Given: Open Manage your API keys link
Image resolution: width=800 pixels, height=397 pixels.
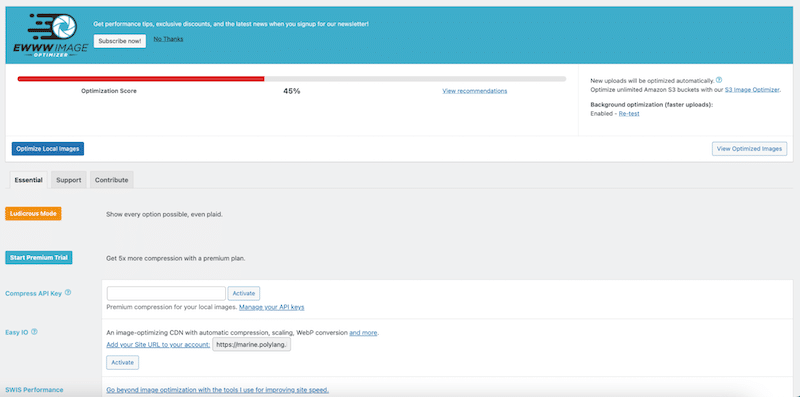Looking at the screenshot, I should point(272,307).
